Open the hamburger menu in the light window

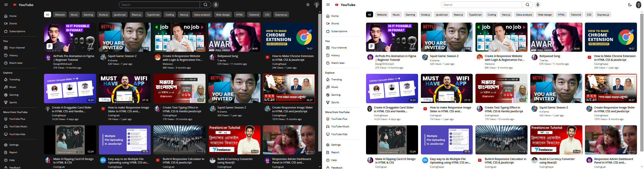click(328, 5)
